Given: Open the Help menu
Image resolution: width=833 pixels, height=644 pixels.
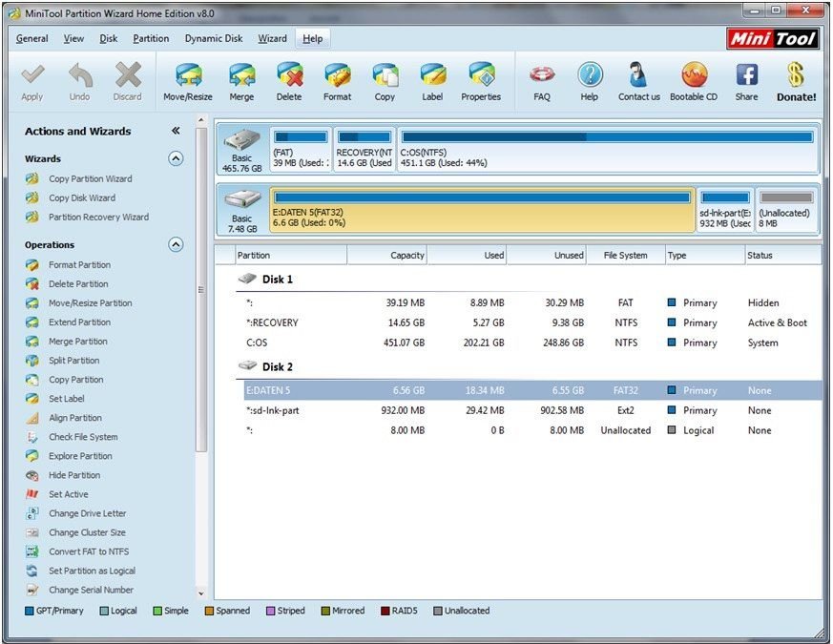Looking at the screenshot, I should coord(312,38).
